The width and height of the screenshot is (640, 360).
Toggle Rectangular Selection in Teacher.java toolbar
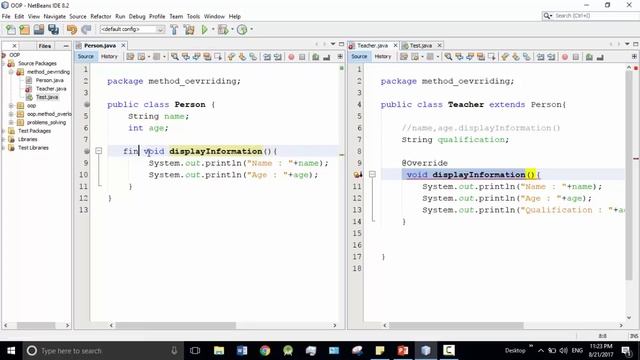[492, 57]
